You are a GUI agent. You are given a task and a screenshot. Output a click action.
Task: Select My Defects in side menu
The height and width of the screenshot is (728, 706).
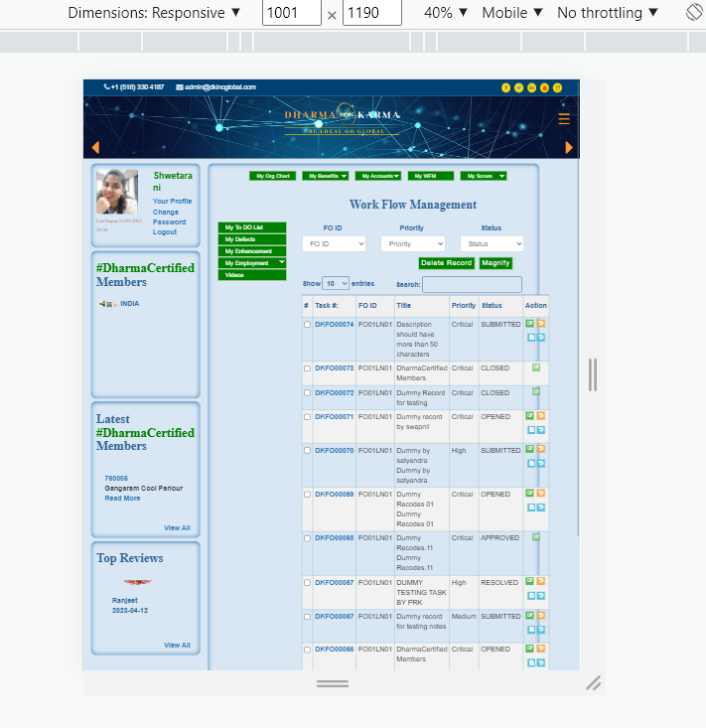[251, 239]
